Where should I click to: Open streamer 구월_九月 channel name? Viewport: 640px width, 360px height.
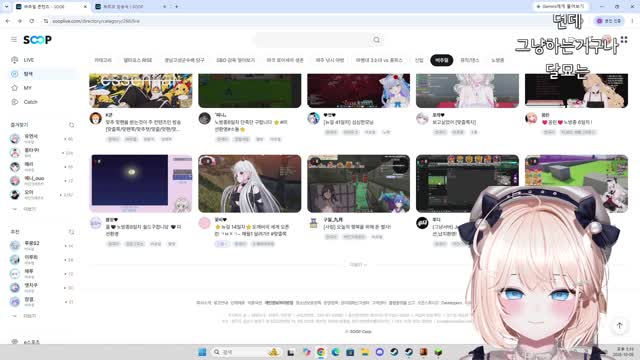click(x=333, y=220)
